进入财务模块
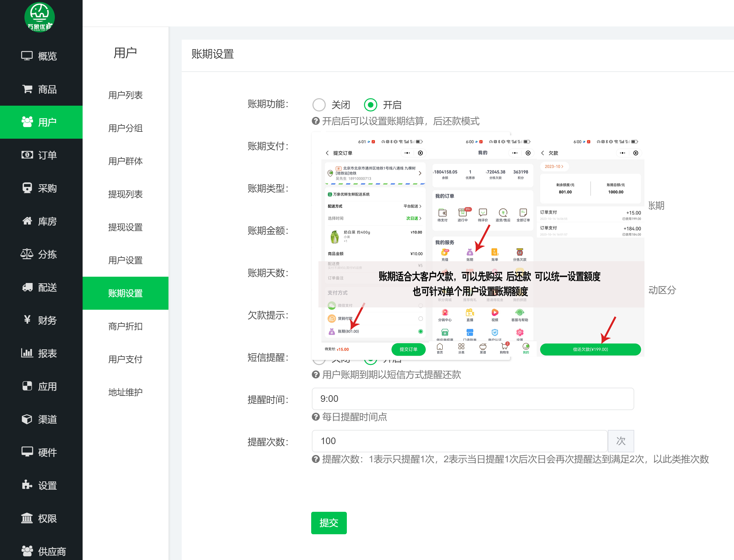This screenshot has width=734, height=560. coord(41,320)
